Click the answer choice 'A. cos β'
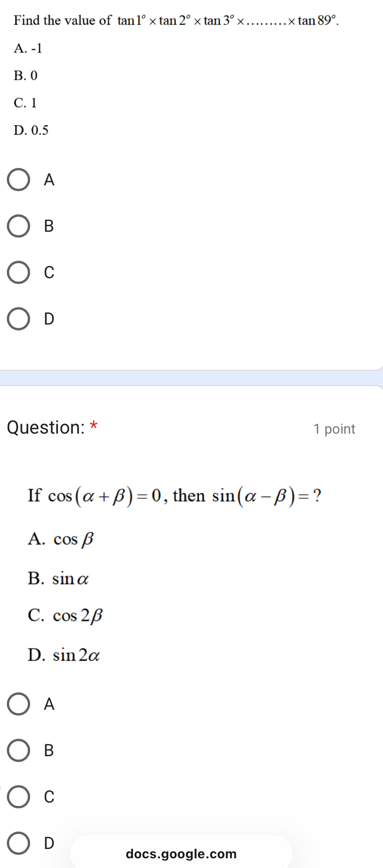The width and height of the screenshot is (383, 868). click(x=61, y=538)
